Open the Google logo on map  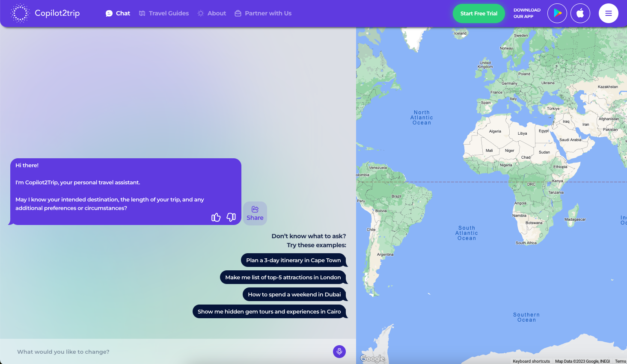pos(372,358)
